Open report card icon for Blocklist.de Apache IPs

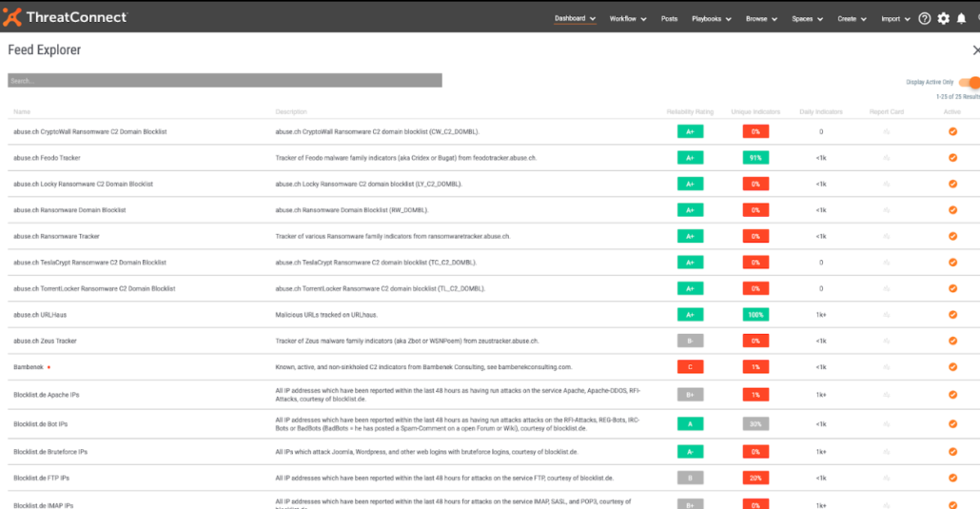[x=886, y=395]
